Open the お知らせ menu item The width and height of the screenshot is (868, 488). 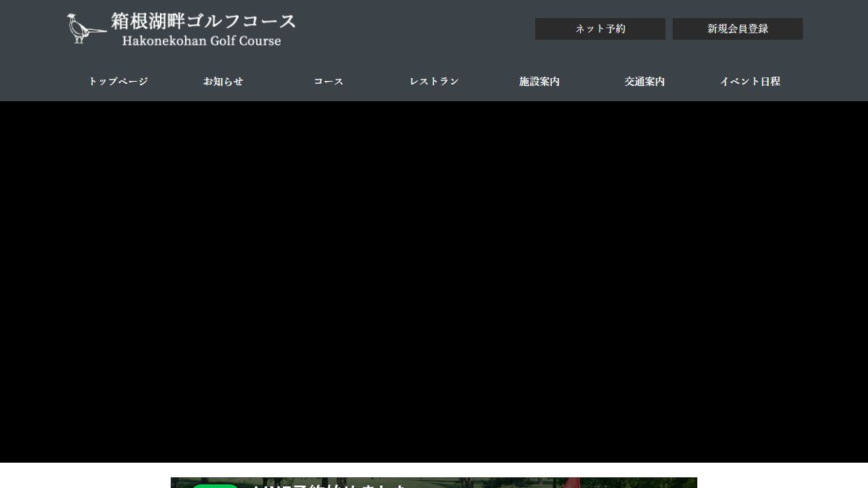tap(223, 82)
